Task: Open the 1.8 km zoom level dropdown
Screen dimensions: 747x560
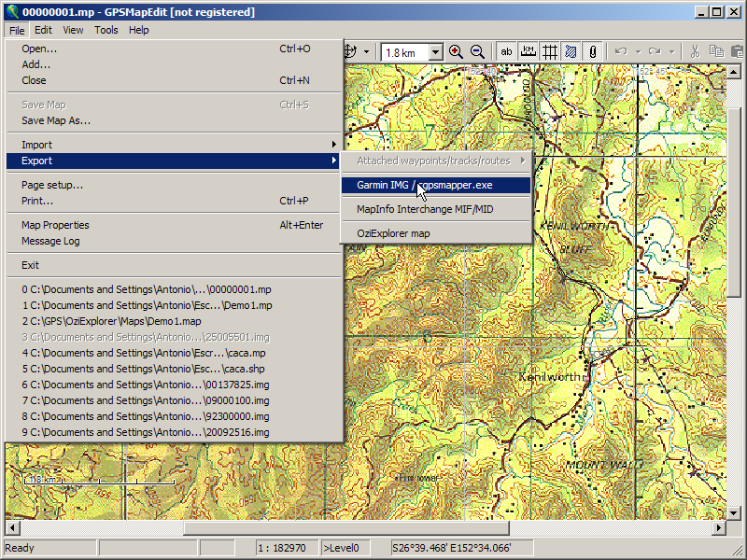Action: point(435,53)
